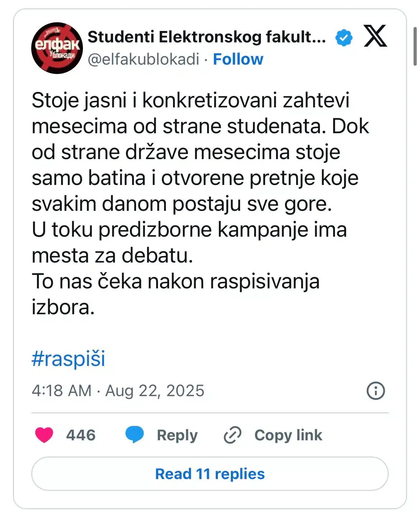
Task: Click the blue verified badge
Action: coord(344,38)
